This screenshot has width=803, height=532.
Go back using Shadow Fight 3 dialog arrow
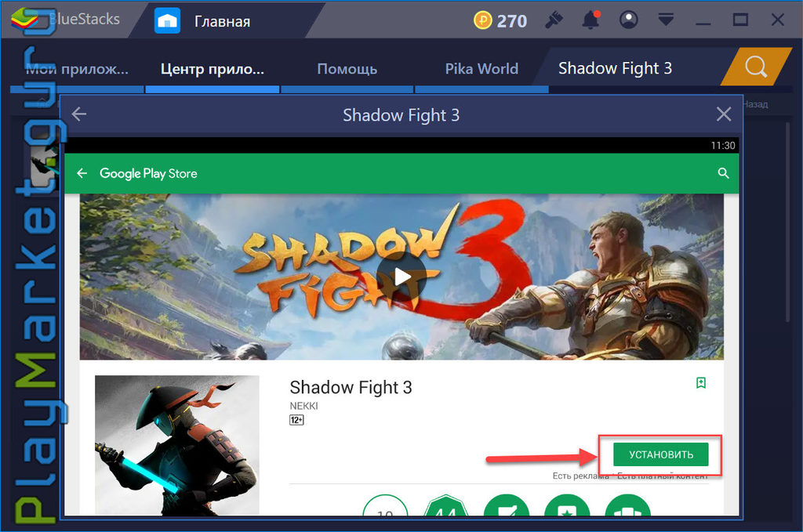coord(79,114)
